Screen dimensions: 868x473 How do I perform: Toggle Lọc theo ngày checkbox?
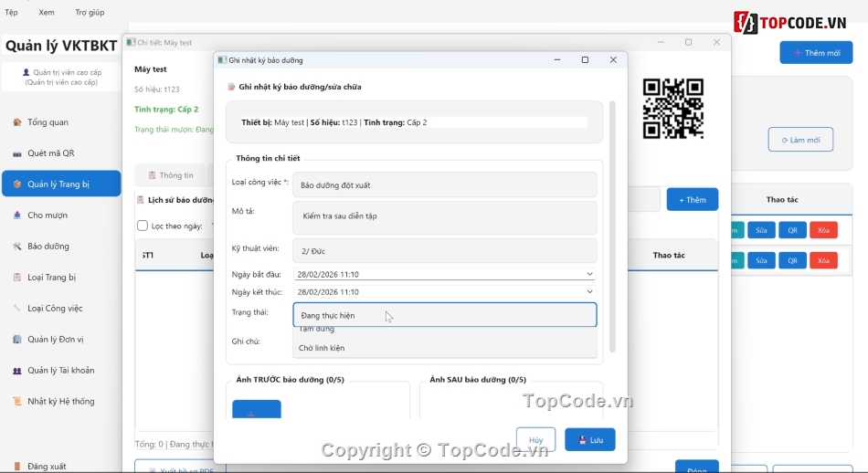pos(143,226)
